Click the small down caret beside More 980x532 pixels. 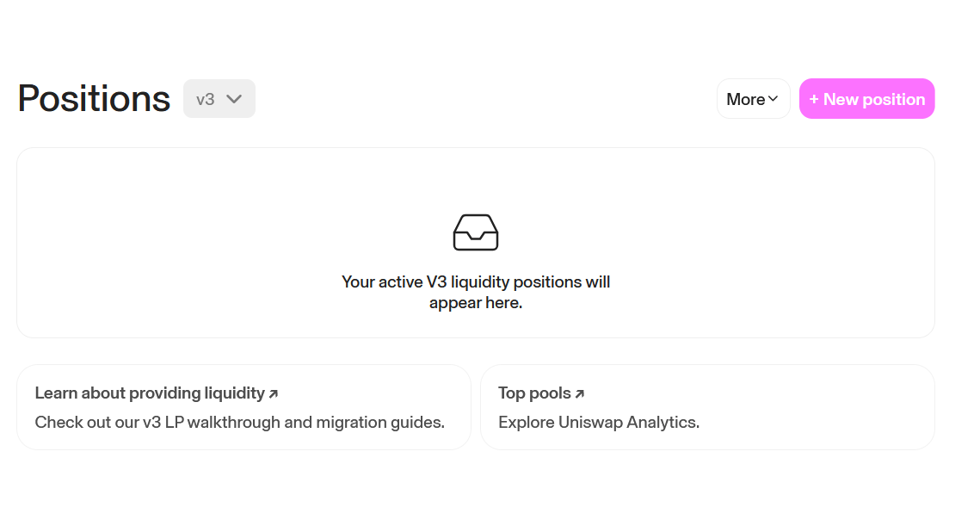pyautogui.click(x=774, y=99)
